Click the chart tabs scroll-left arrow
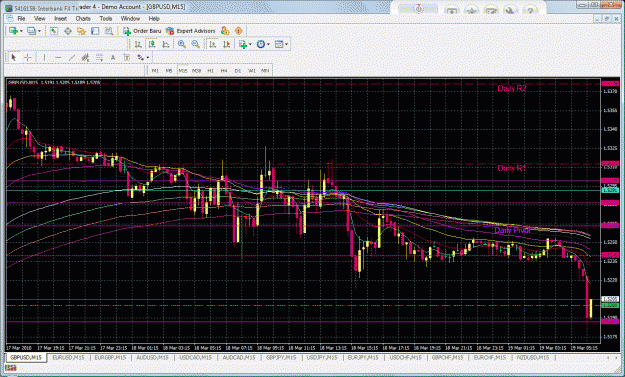 pyautogui.click(x=608, y=358)
